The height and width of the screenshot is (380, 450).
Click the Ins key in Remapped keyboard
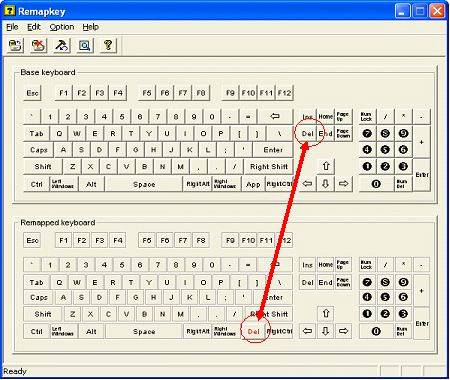tap(308, 265)
